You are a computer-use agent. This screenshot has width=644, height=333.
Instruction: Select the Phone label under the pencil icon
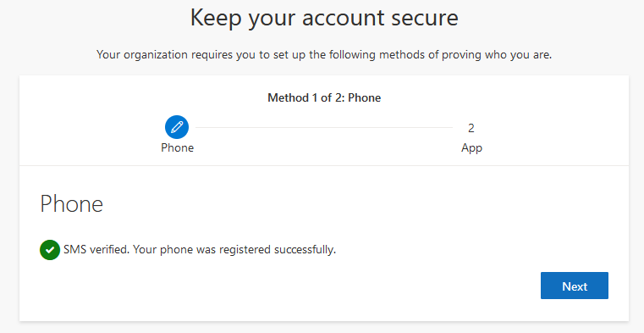pos(177,147)
